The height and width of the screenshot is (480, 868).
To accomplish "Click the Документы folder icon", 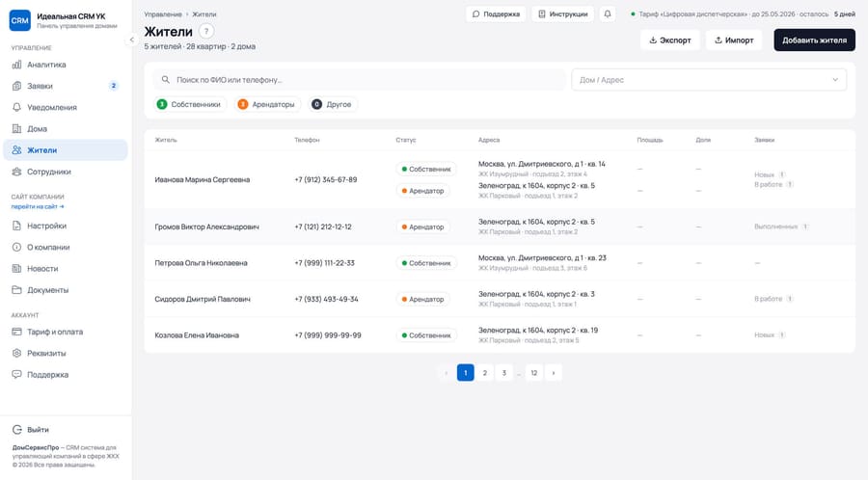I will (16, 290).
